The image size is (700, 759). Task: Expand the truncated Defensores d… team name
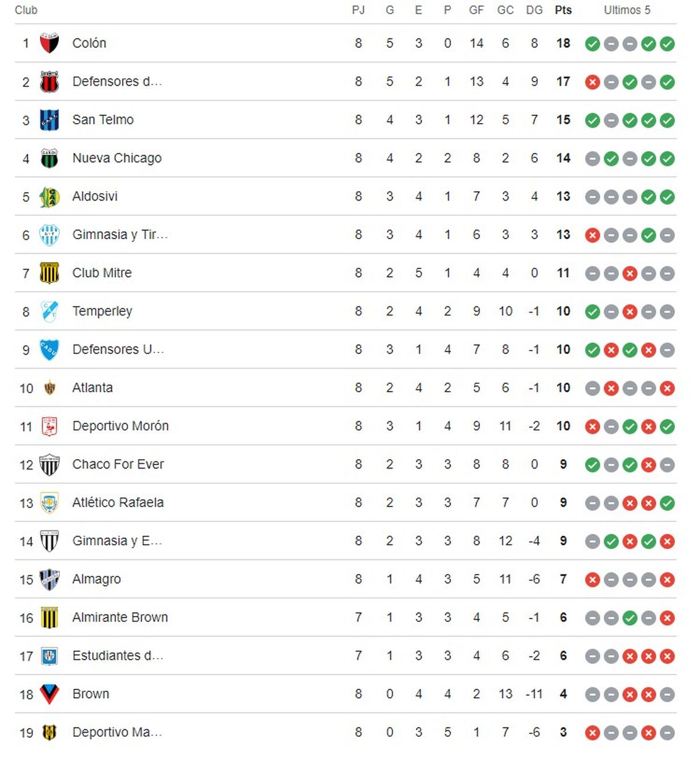click(x=118, y=82)
